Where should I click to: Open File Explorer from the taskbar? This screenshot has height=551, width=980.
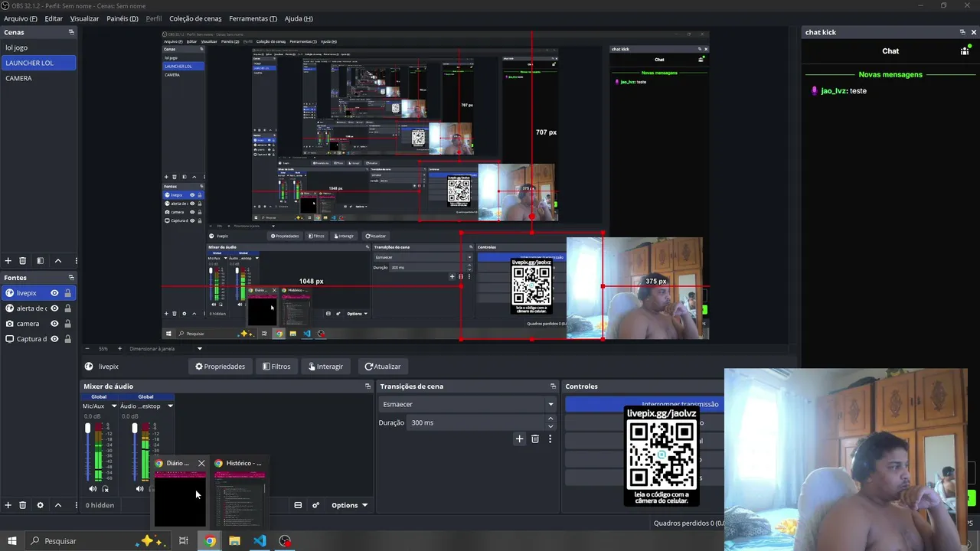point(234,541)
